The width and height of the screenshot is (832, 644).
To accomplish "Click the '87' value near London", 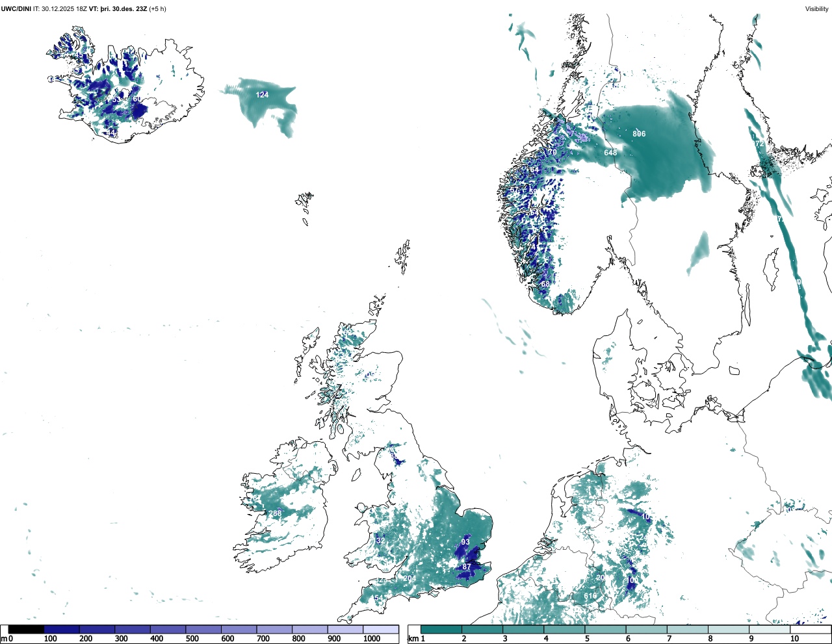I will click(467, 567).
